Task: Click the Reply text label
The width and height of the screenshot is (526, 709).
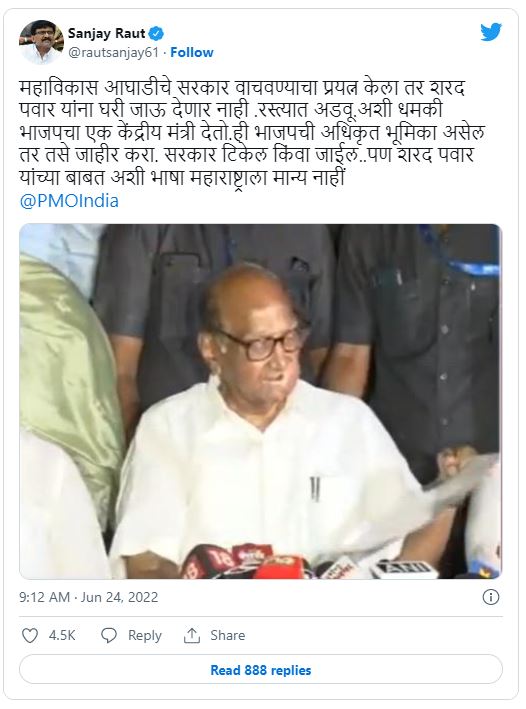Action: pos(145,635)
